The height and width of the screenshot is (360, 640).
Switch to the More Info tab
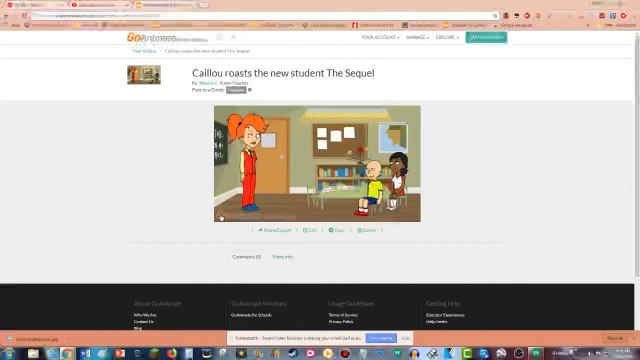282,257
